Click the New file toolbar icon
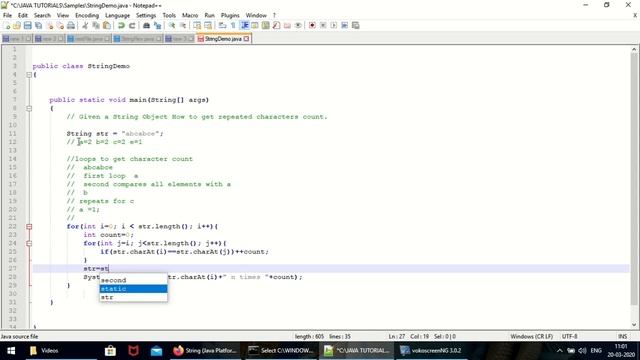Screen dimensions: 640x360 7,25
